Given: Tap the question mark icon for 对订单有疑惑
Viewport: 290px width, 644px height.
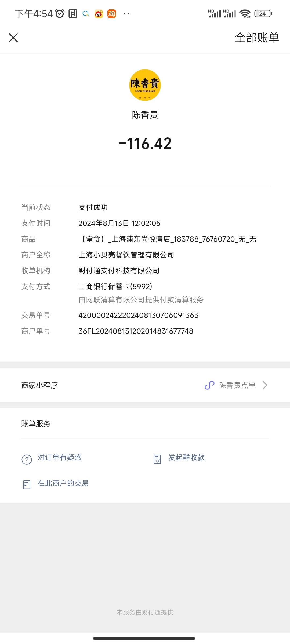Looking at the screenshot, I should [x=27, y=459].
